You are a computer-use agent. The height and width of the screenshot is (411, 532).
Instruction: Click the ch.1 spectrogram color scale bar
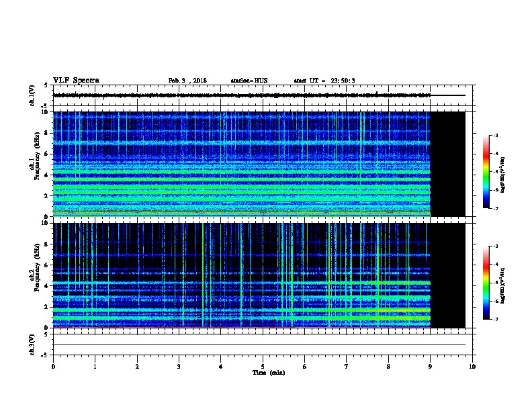coord(486,172)
